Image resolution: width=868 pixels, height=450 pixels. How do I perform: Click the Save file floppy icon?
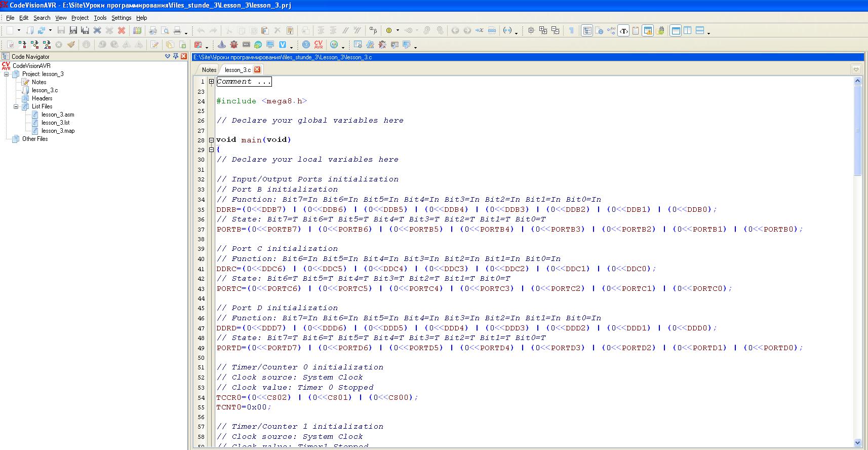click(61, 30)
